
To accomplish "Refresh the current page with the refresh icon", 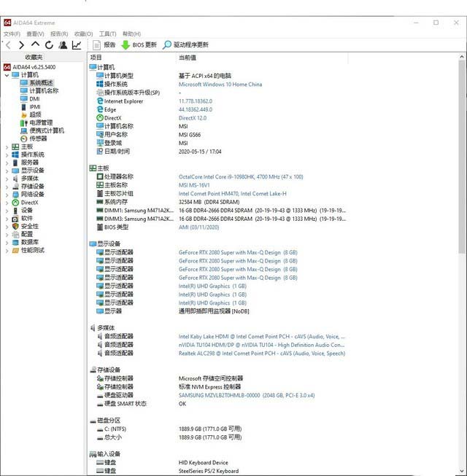I will (49, 45).
